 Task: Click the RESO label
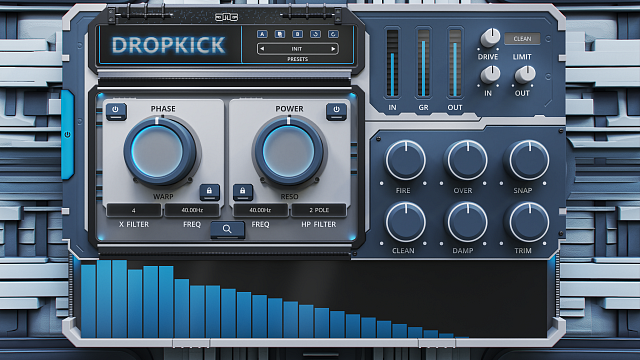click(x=289, y=197)
